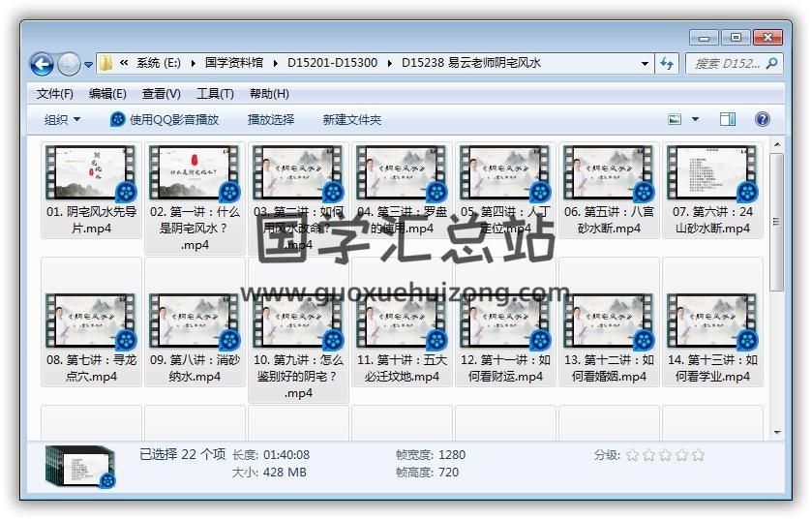
Task: Expand the hidden path chevrons «
Action: 124,63
